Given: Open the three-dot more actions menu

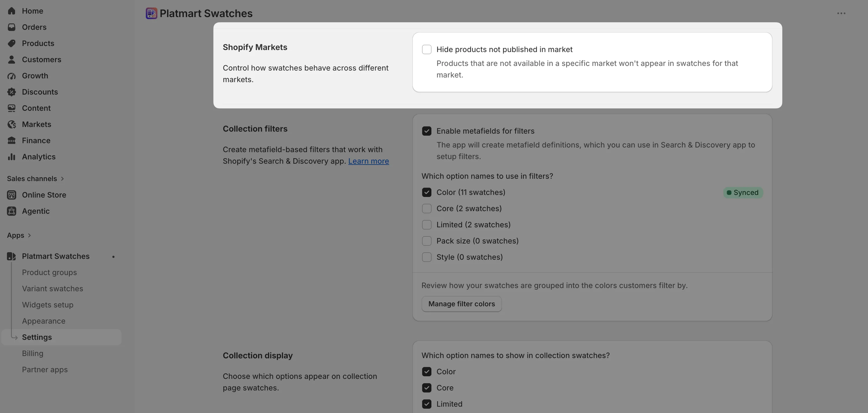Looking at the screenshot, I should 841,13.
